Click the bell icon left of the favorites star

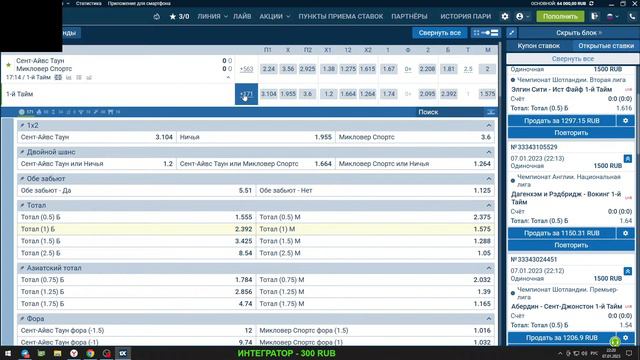click(157, 16)
